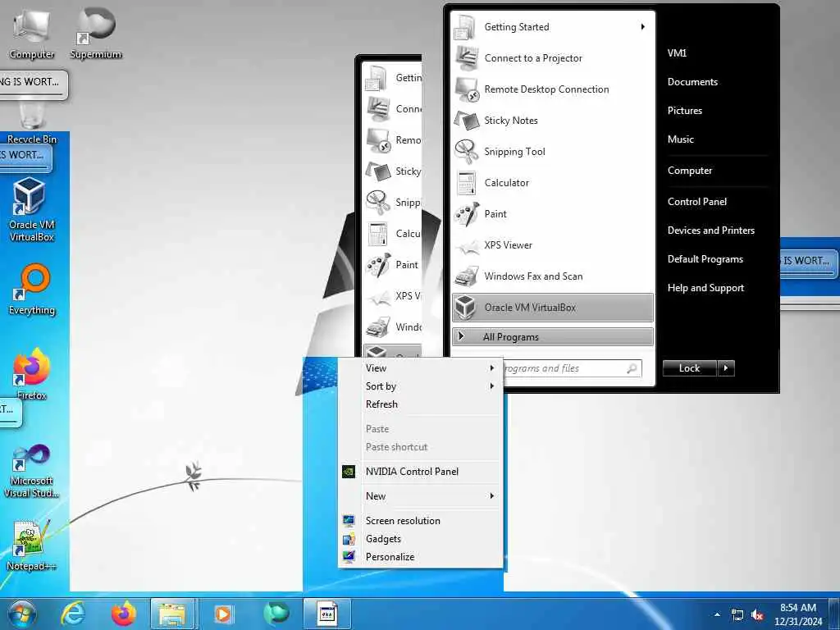
Task: Open Windows Explorer taskbar button
Action: point(171,614)
